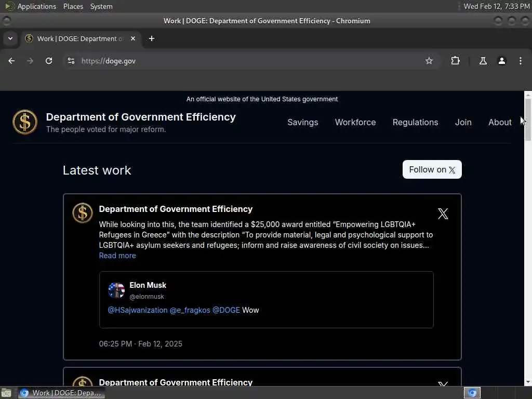Open a new tab with plus button
Image resolution: width=532 pixels, height=399 pixels.
point(152,38)
